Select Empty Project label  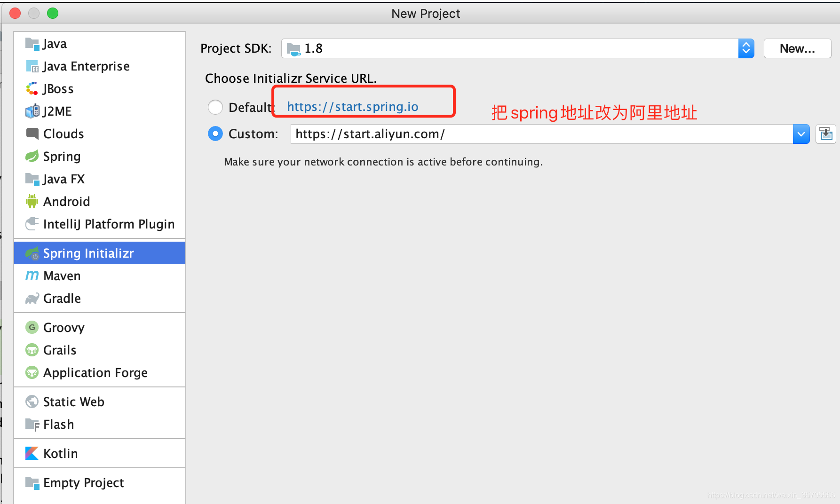[x=83, y=483]
